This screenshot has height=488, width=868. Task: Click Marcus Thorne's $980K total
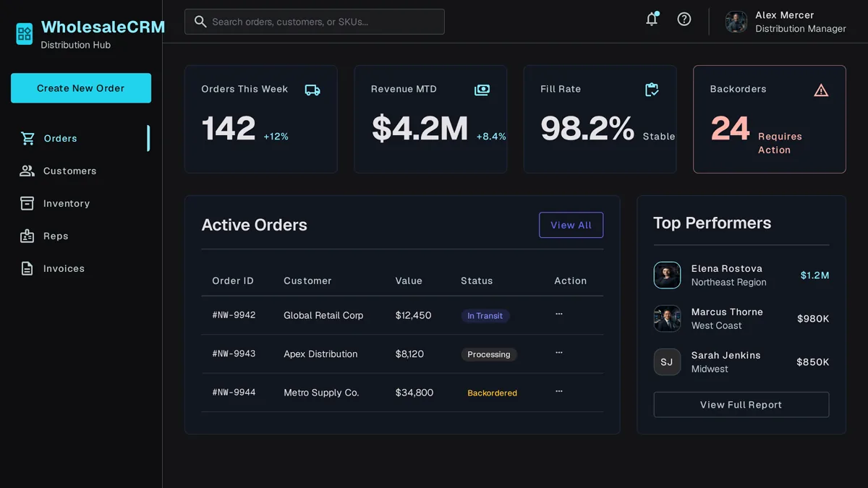point(813,319)
